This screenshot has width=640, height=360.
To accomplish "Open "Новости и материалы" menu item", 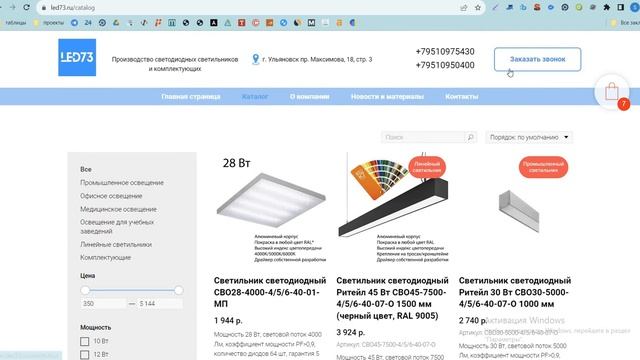I will (387, 97).
